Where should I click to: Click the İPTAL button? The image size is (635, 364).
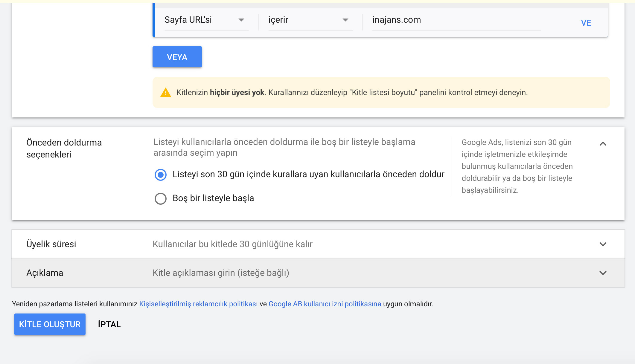pyautogui.click(x=109, y=324)
